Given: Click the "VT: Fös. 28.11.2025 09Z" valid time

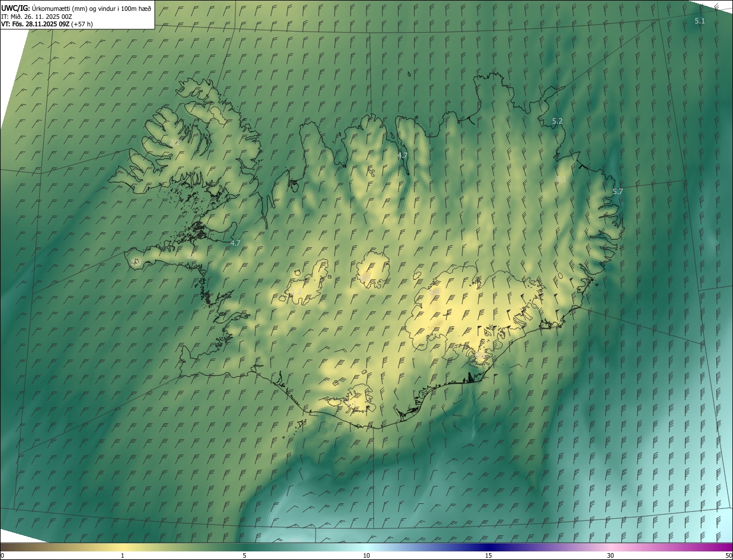Looking at the screenshot, I should click(35, 24).
